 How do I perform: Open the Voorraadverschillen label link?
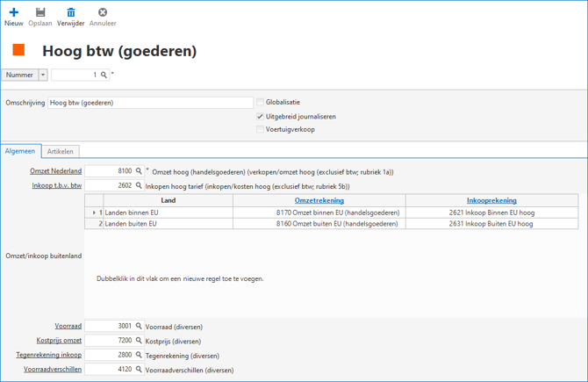pyautogui.click(x=53, y=370)
